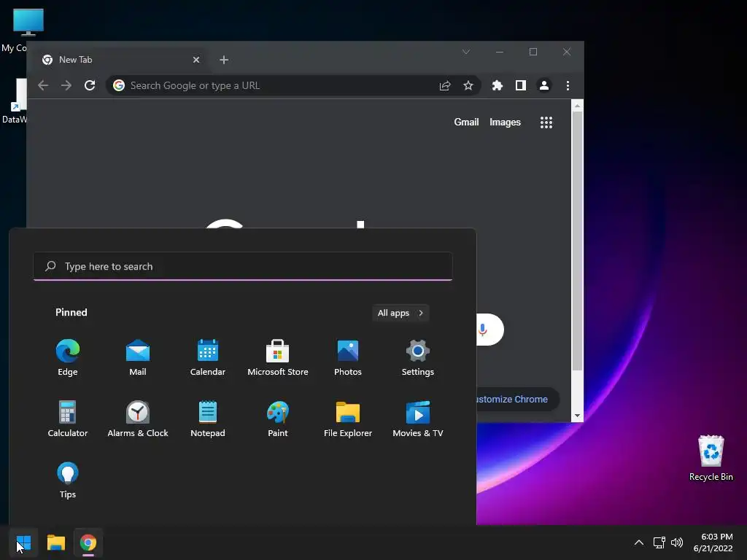The width and height of the screenshot is (747, 560).
Task: Open Edge from pinned apps
Action: (68, 357)
